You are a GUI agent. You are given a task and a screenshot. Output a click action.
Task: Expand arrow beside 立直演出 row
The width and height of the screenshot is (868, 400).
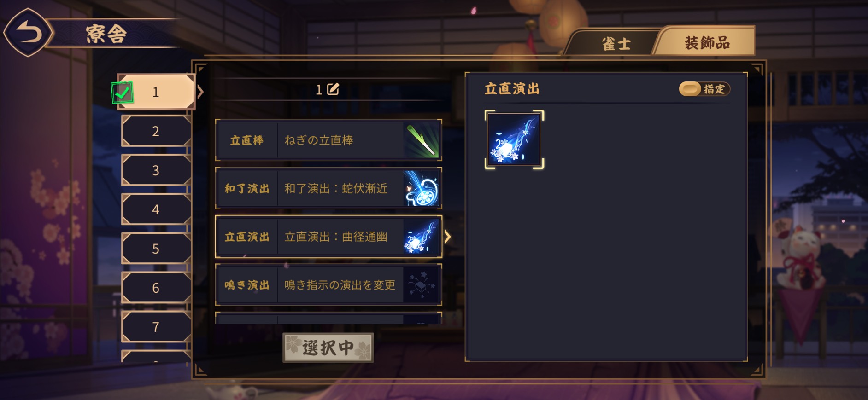tap(447, 237)
